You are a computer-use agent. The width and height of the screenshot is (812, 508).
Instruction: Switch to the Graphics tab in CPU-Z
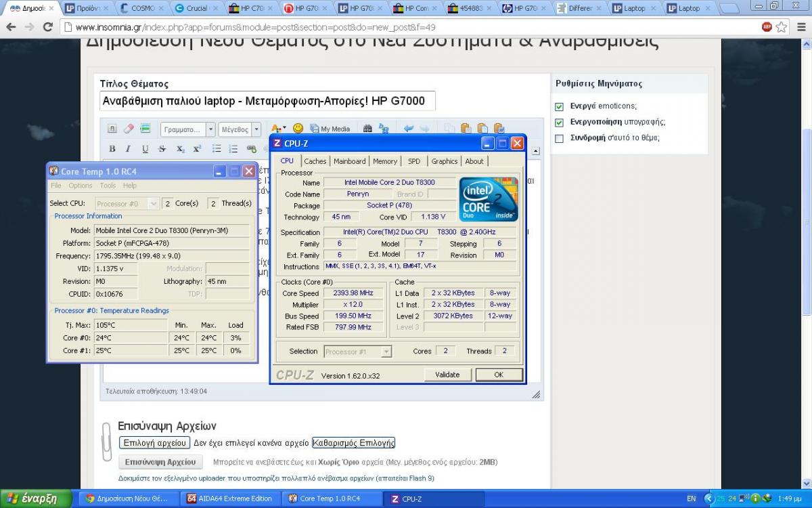445,161
